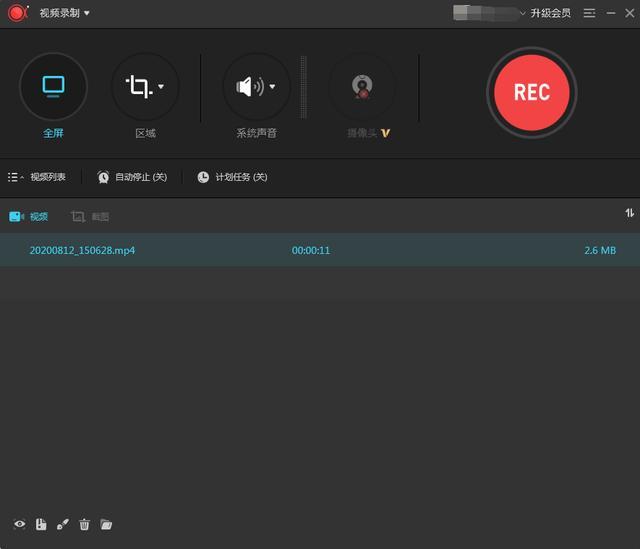Open the region mode dropdown arrow
Image resolution: width=640 pixels, height=549 pixels.
click(161, 86)
